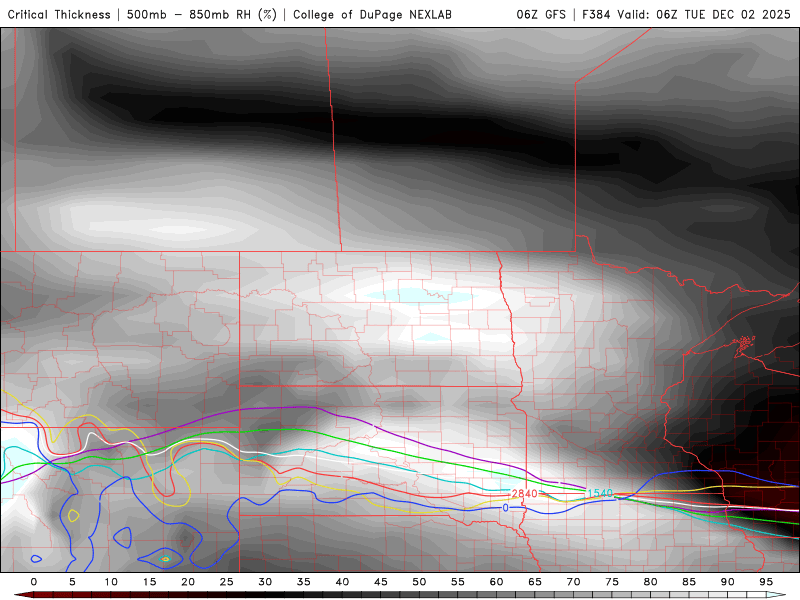Image resolution: width=800 pixels, height=600 pixels.
Task: Click the "90" value on the color scale
Action: tap(727, 582)
